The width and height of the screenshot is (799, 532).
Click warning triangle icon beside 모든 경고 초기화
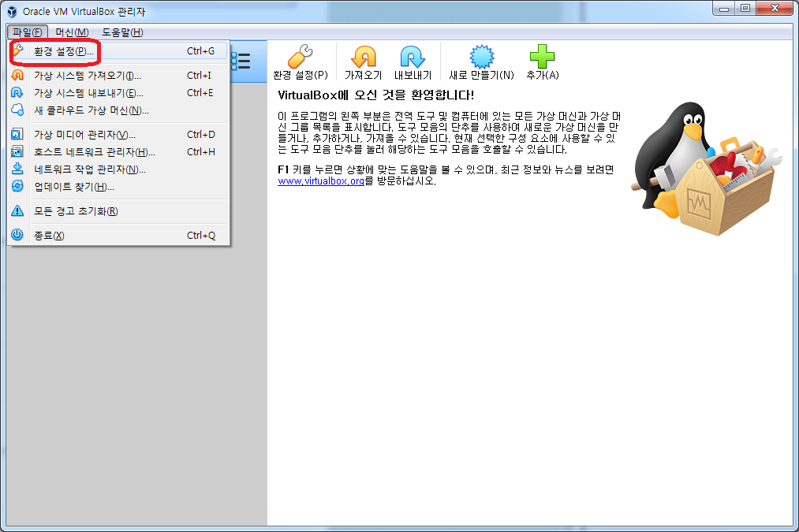(x=17, y=210)
